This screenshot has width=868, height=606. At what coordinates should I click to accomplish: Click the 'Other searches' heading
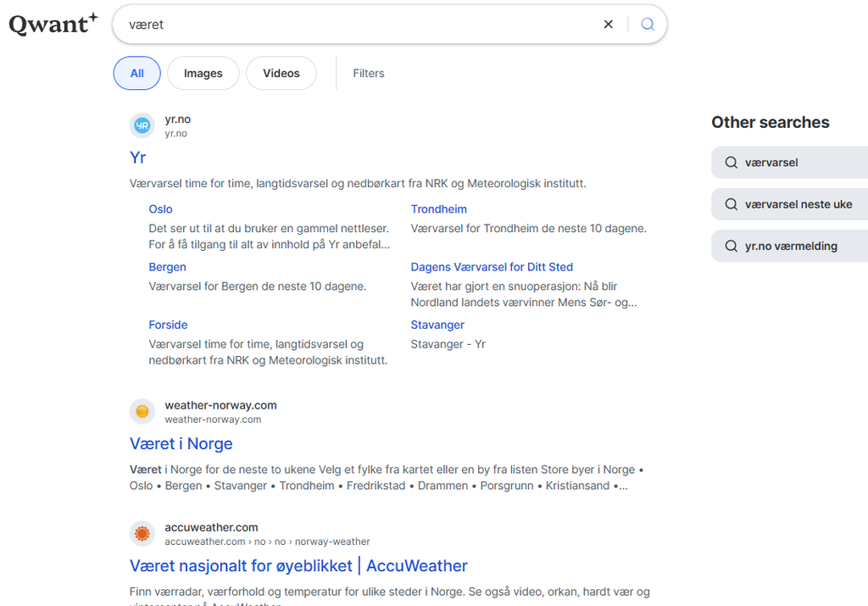tap(770, 122)
